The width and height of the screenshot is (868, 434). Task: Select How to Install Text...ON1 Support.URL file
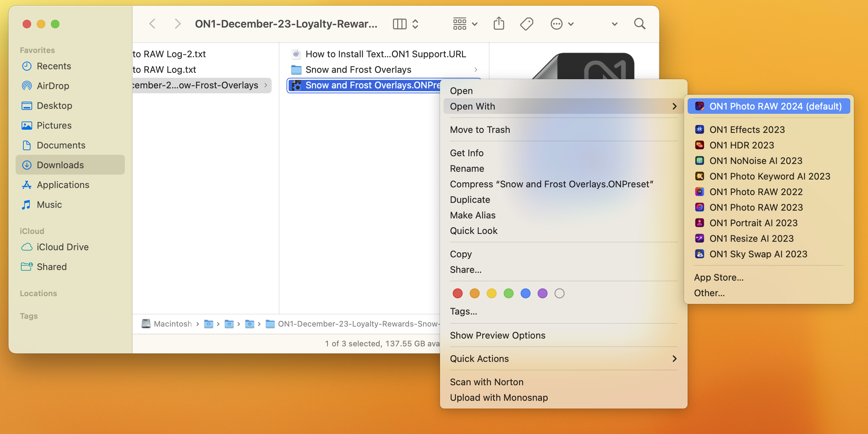click(384, 54)
